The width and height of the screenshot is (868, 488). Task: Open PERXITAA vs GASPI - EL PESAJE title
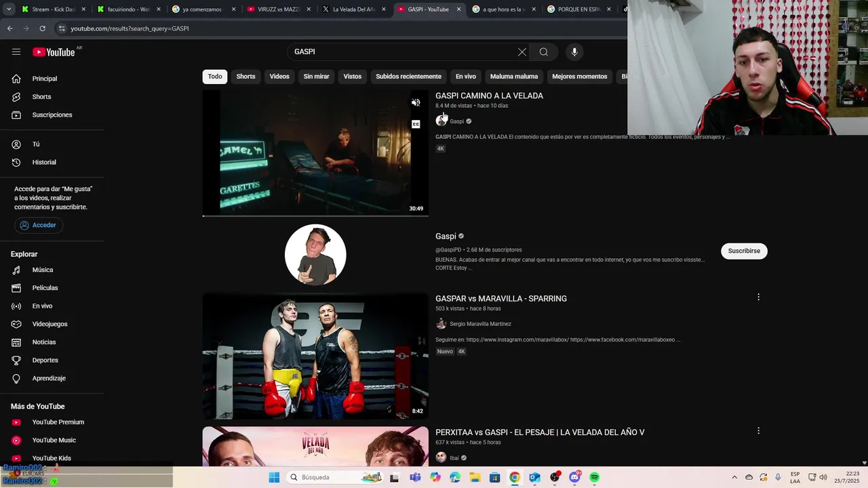pos(540,432)
